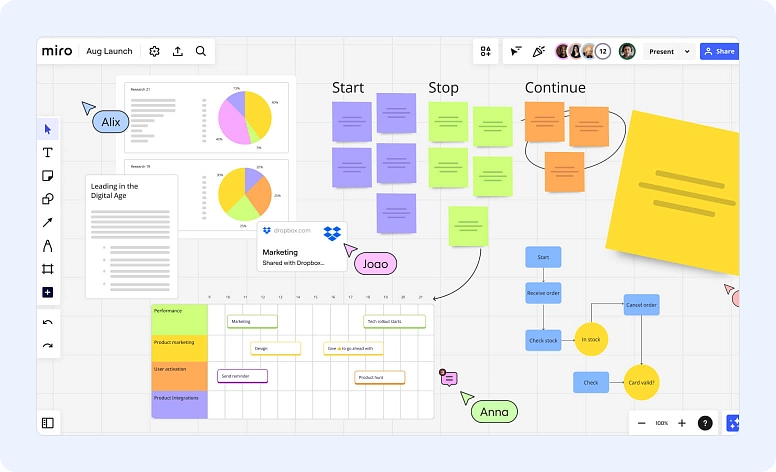The height and width of the screenshot is (472, 776).
Task: Select the Card valid? yellow circle
Action: 641,382
